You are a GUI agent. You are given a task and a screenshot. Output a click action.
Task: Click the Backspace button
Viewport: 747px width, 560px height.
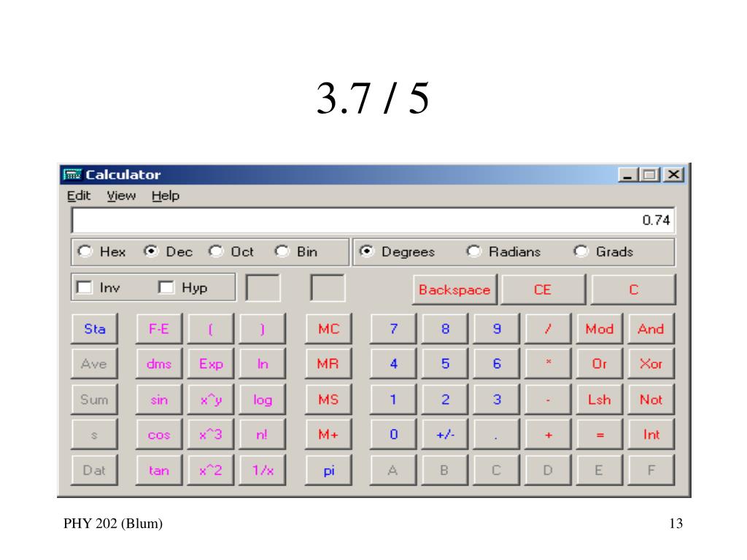point(454,289)
